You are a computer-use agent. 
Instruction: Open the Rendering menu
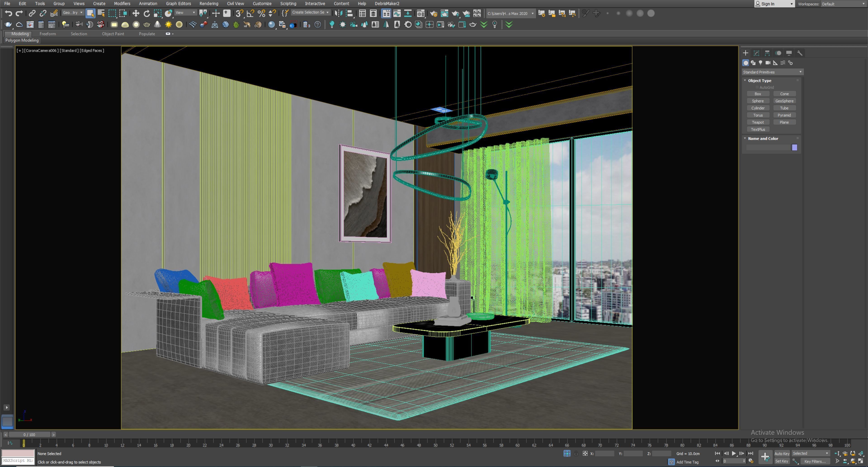tap(209, 4)
